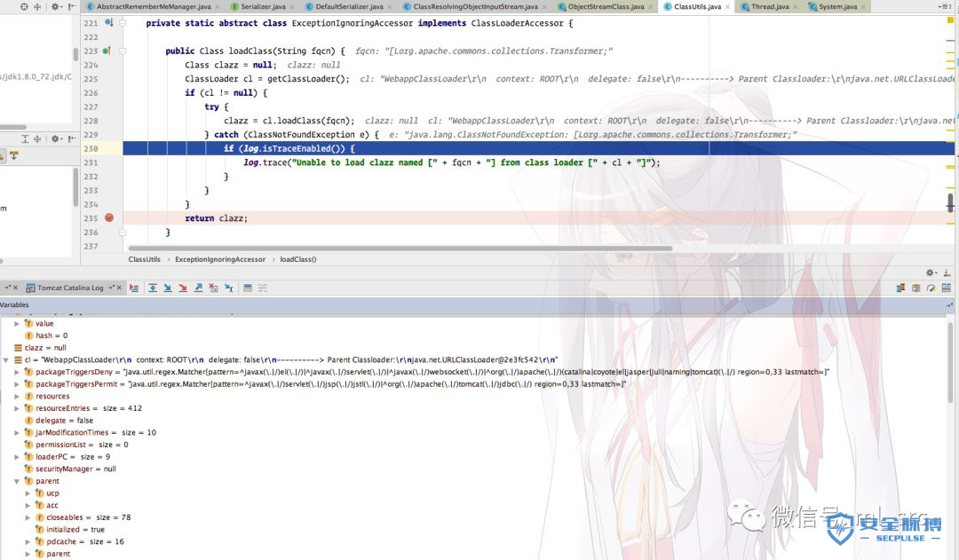Click the return clazz; code line
Image resolution: width=959 pixels, height=560 pixels.
tap(216, 218)
